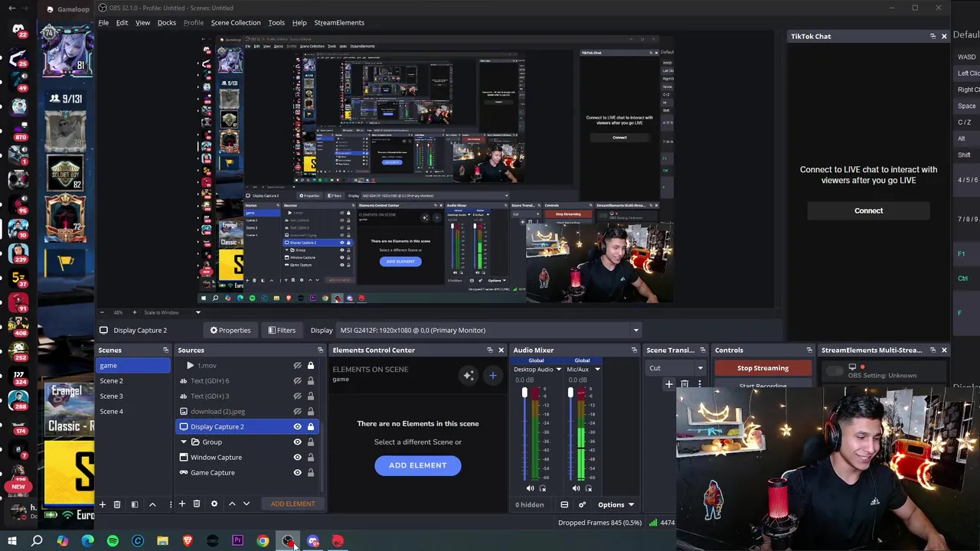Collapse the Group source tree
The image size is (980, 551).
coord(184,442)
